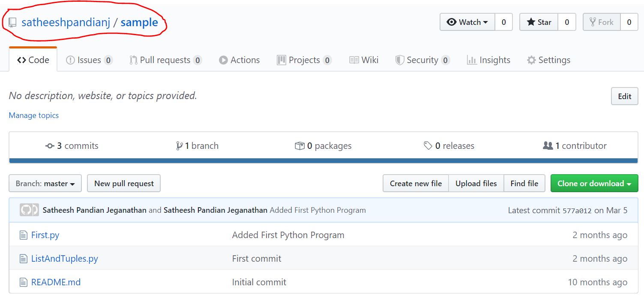This screenshot has height=302, width=644.
Task: Open the Wiki tab
Action: tap(364, 60)
